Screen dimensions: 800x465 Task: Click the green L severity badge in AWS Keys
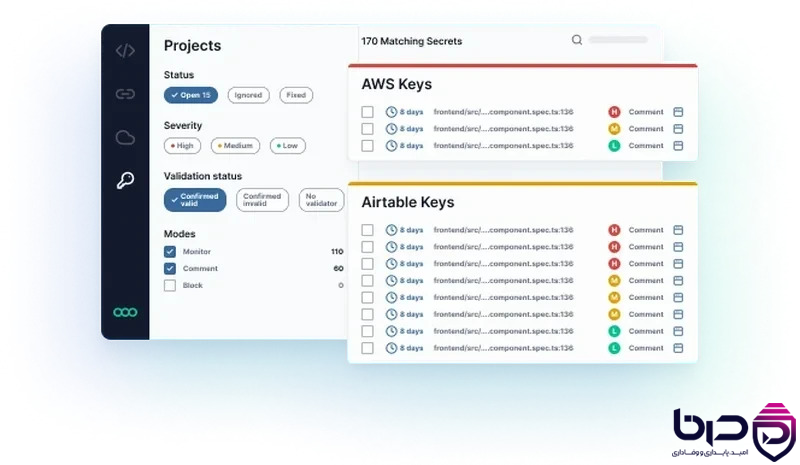(x=614, y=145)
